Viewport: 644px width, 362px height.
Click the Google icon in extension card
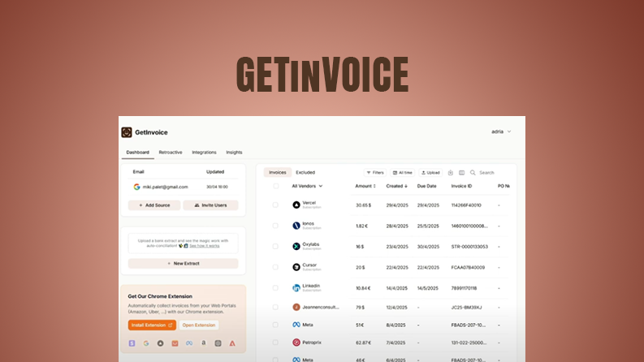pos(146,343)
